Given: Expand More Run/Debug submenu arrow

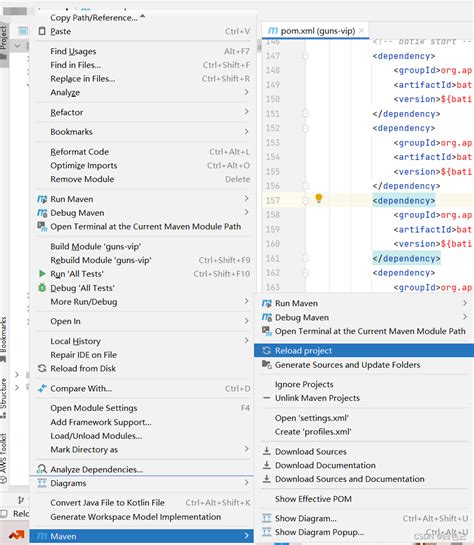Looking at the screenshot, I should (246, 301).
